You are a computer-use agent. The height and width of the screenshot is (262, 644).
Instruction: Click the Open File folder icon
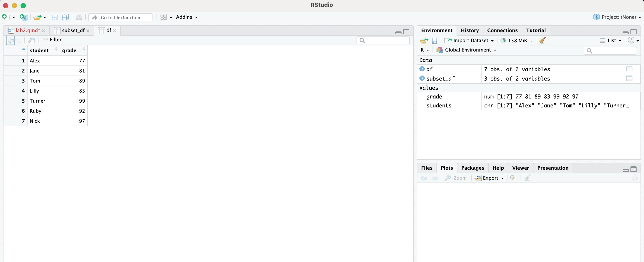(38, 17)
